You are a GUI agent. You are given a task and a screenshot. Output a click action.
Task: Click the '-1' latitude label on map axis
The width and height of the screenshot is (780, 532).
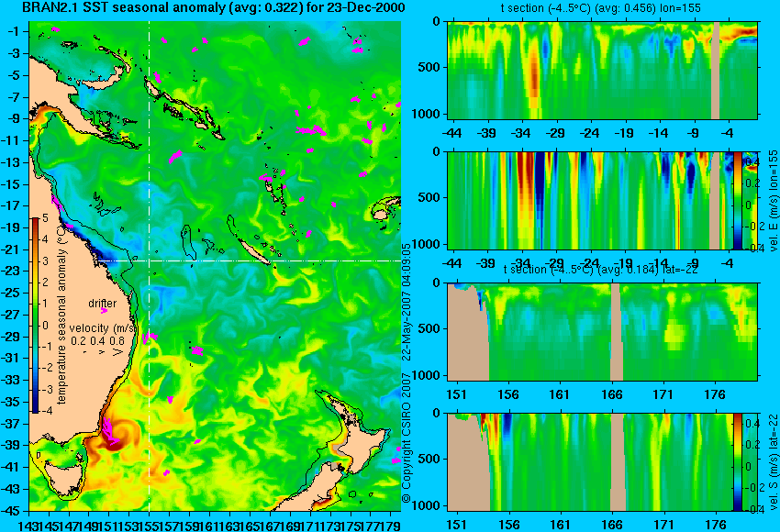16,31
